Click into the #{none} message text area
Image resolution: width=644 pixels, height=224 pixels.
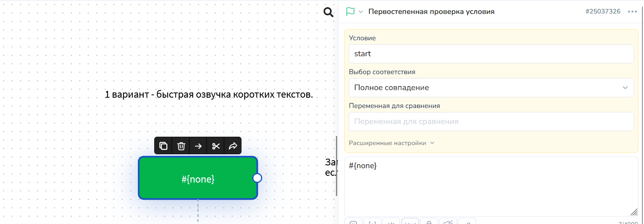491,186
